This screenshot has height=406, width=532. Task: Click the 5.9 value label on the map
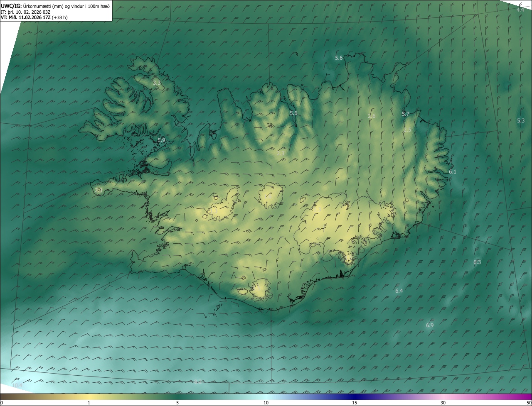(x=161, y=140)
